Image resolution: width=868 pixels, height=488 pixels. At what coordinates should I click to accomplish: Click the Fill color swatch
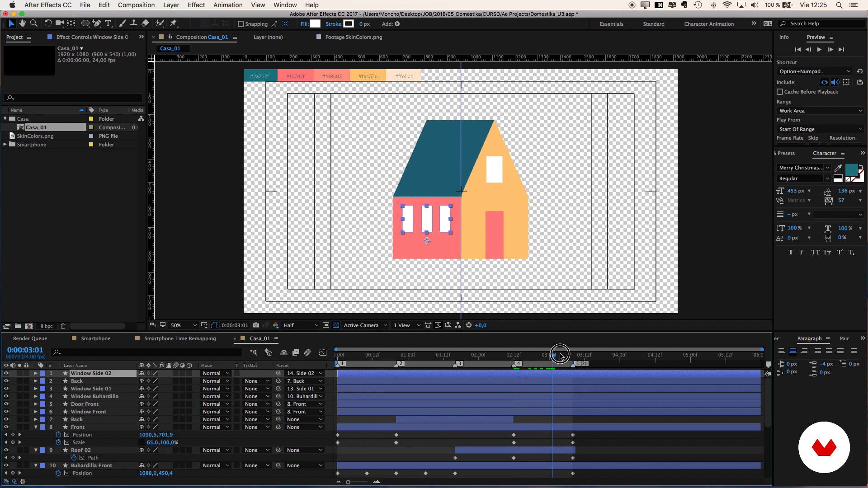[x=314, y=24]
